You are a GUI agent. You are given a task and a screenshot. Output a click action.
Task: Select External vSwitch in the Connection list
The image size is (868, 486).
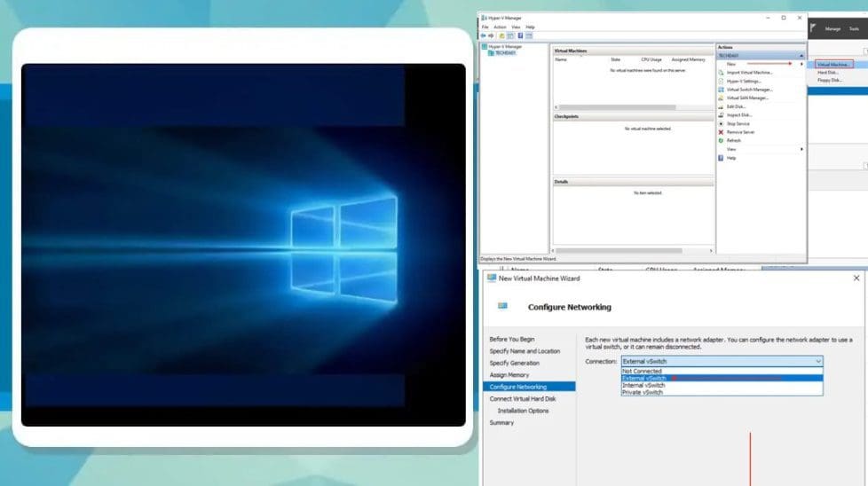pyautogui.click(x=722, y=378)
